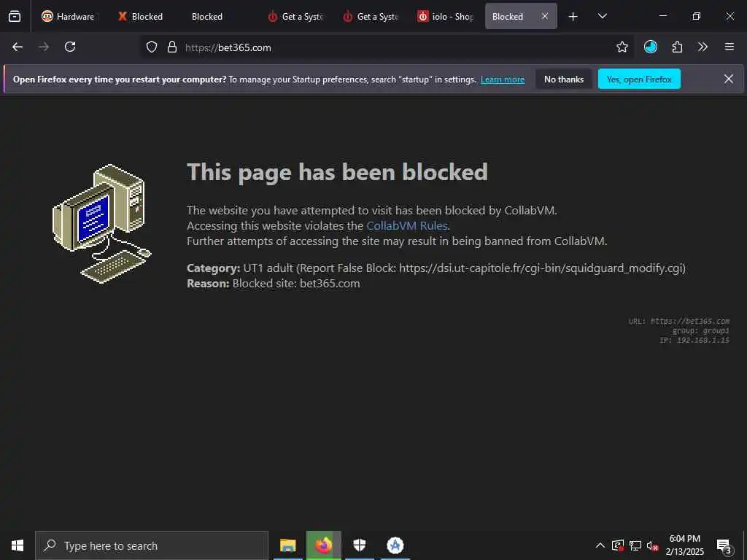Viewport: 747px width, 560px height.
Task: Expand the list all tabs chevron
Action: point(602,17)
